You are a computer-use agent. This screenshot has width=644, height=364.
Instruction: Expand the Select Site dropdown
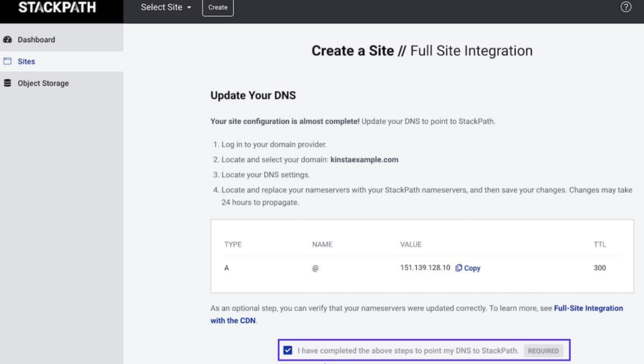click(x=166, y=8)
